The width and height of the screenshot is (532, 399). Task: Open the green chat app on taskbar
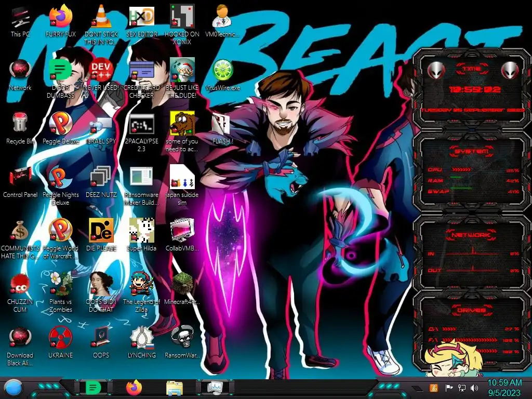click(x=94, y=388)
